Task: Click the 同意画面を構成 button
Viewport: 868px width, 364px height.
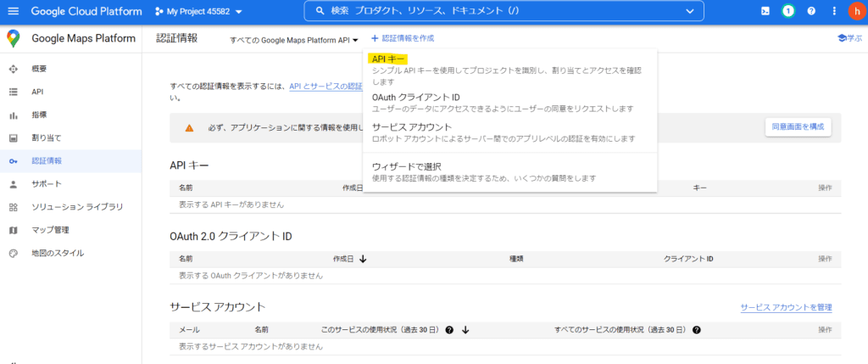Action: point(798,127)
